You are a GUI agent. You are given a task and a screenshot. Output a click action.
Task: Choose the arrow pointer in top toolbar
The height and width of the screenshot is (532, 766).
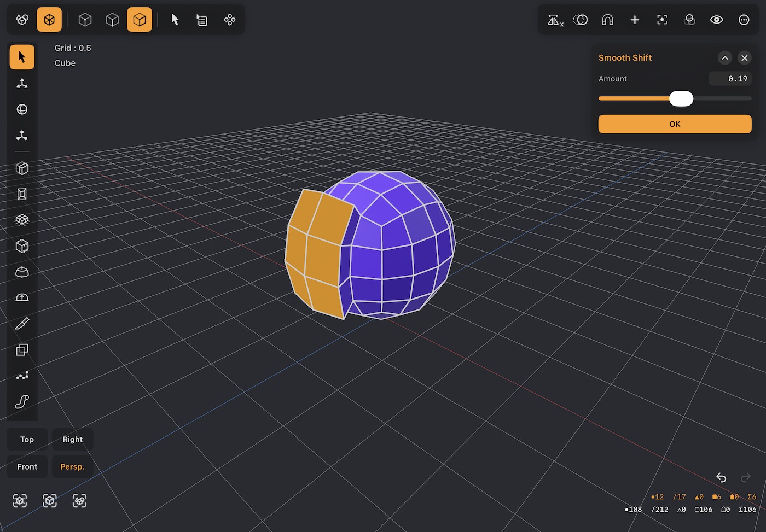(175, 20)
